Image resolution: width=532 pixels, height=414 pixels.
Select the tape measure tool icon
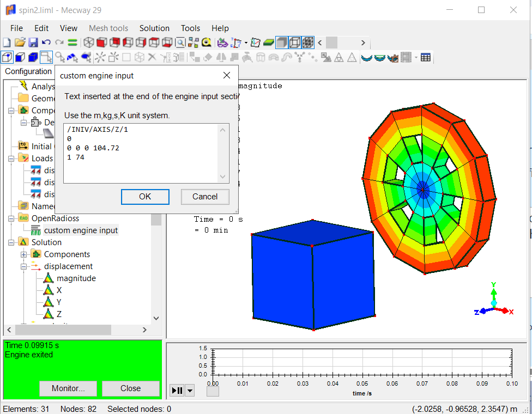(207, 42)
